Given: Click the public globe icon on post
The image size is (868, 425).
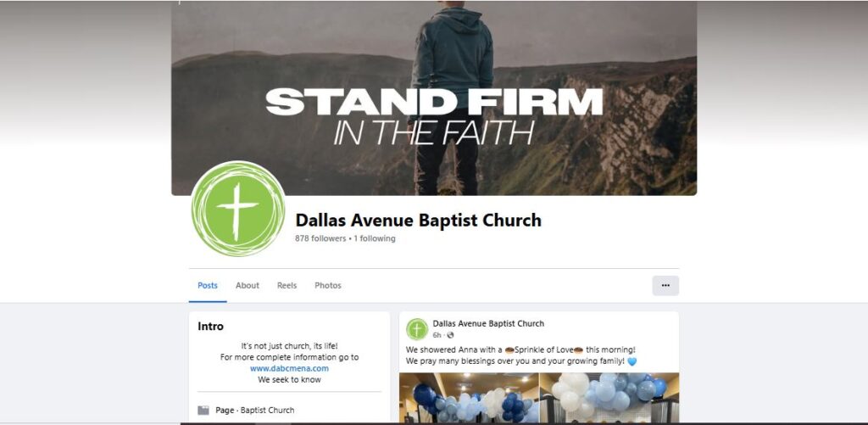Looking at the screenshot, I should tap(450, 335).
